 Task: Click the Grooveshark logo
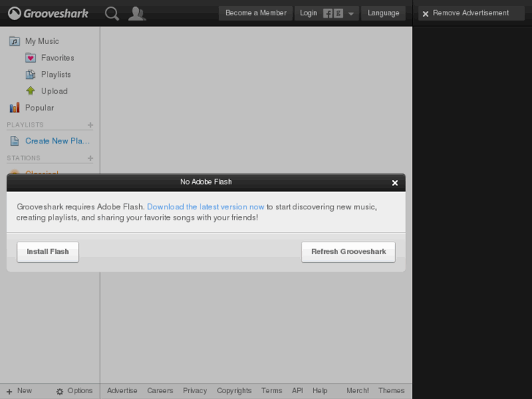coord(48,14)
